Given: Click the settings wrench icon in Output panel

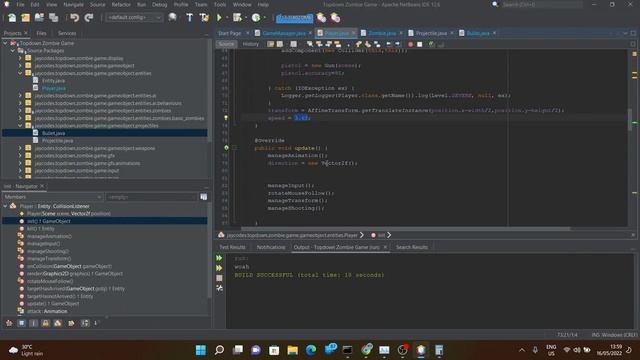Looking at the screenshot, I should pos(219,288).
